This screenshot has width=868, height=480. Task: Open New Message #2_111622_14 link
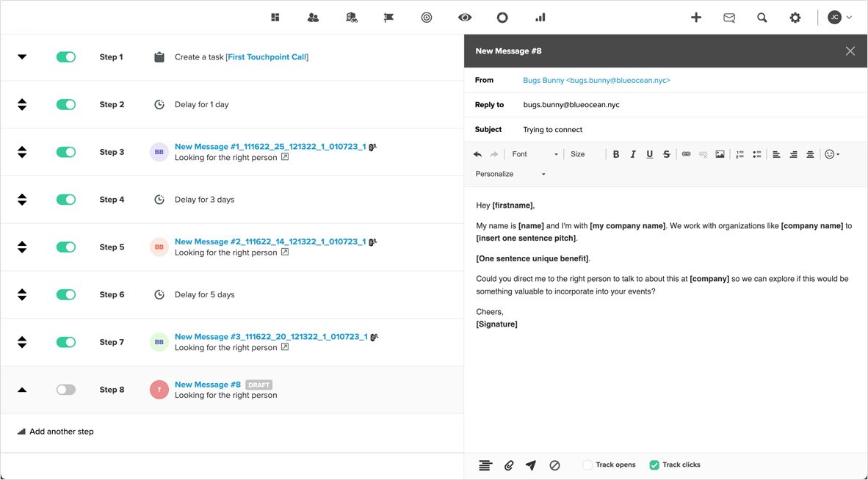click(270, 241)
